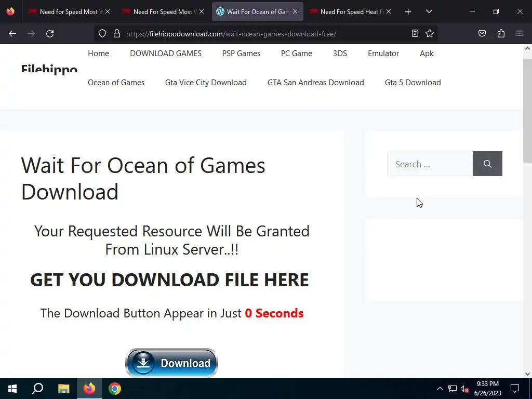
Task: Click the forward navigation arrow
Action: pyautogui.click(x=31, y=34)
